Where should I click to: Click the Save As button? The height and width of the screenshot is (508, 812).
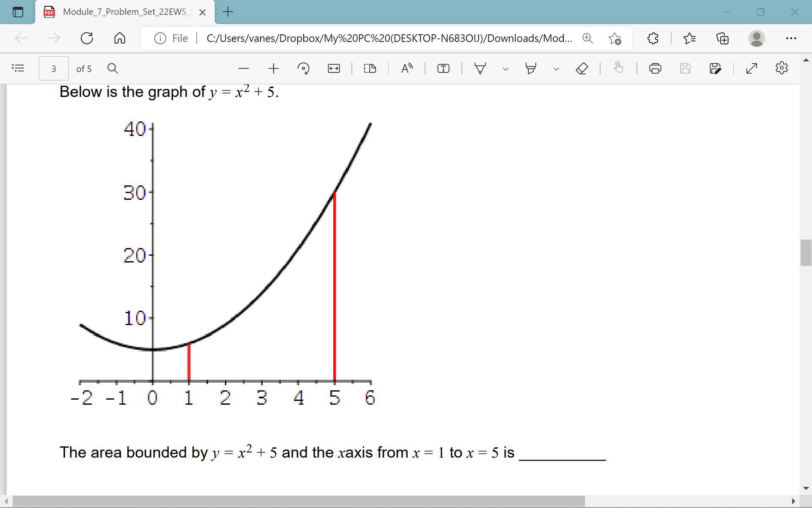tap(715, 68)
